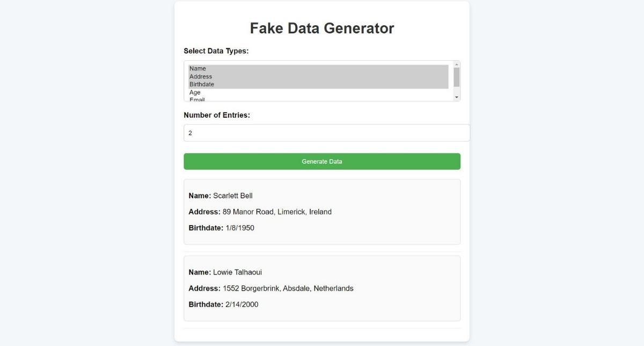The height and width of the screenshot is (346, 644).
Task: Click the Number of Entries label
Action: pos(217,115)
